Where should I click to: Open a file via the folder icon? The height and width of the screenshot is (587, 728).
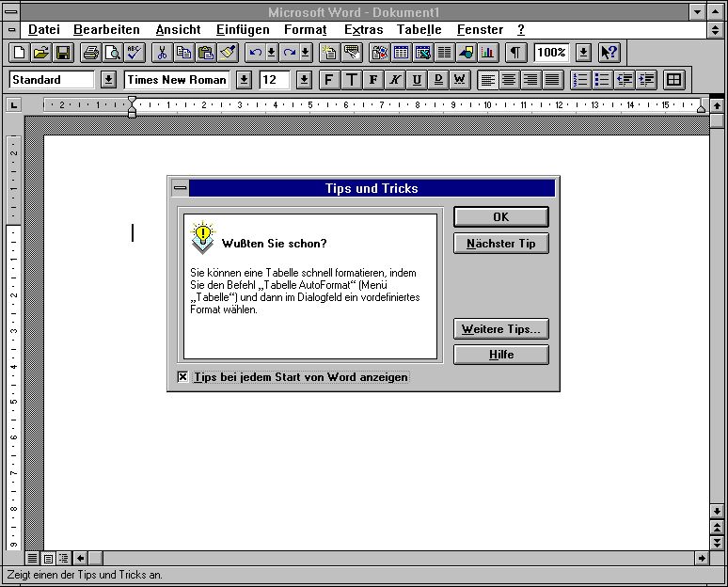(40, 53)
